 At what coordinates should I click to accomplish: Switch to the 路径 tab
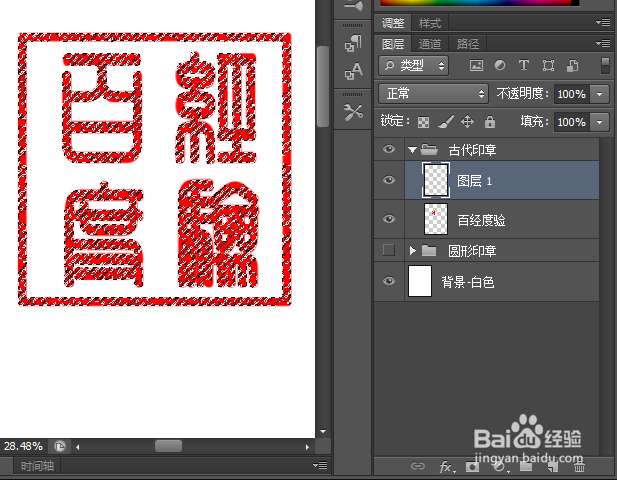coord(467,44)
